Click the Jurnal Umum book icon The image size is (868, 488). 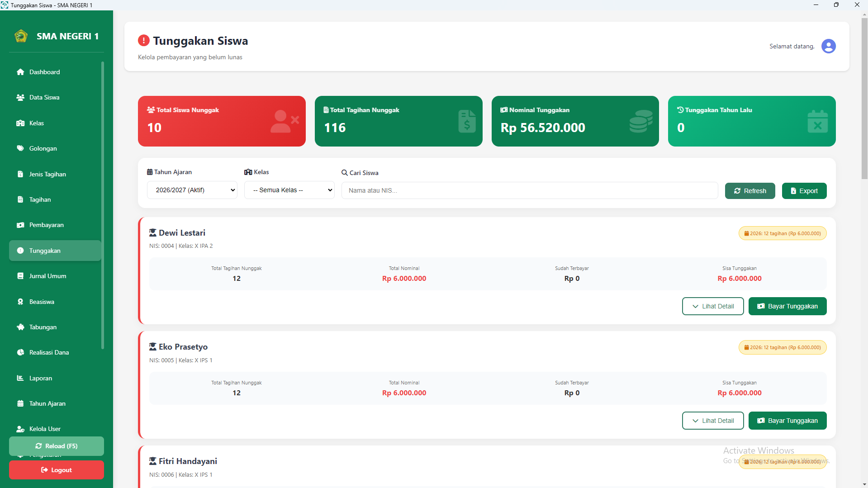click(20, 276)
